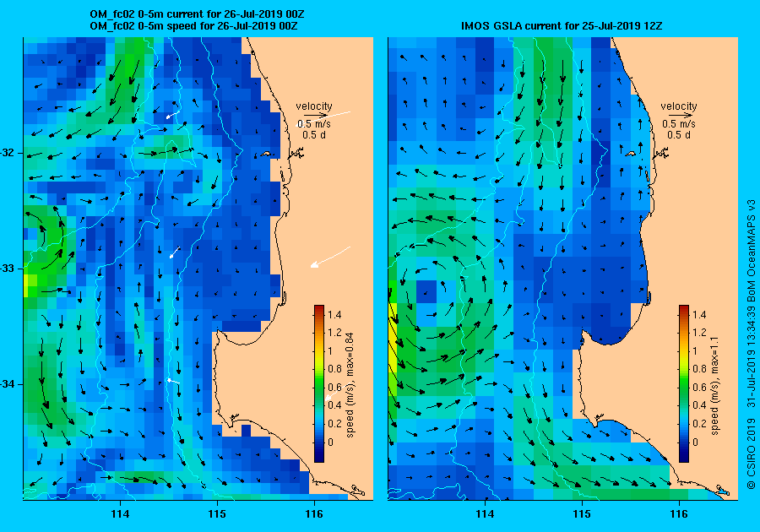Select the velocity label in the OM_fc02 map
Image resolution: width=760 pixels, height=532 pixels.
click(314, 106)
